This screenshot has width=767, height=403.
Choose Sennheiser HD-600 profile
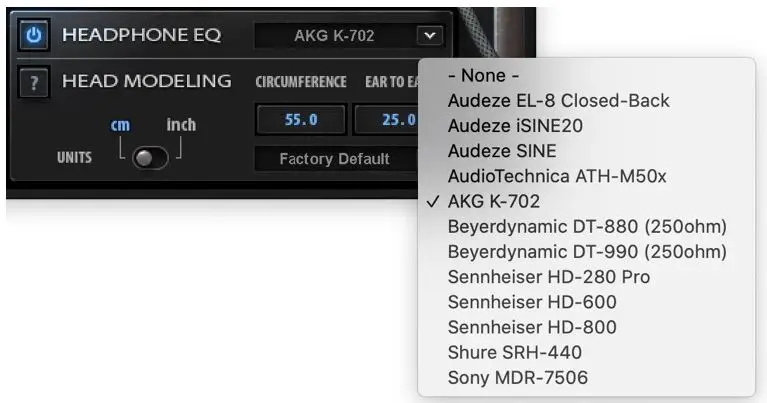point(532,301)
